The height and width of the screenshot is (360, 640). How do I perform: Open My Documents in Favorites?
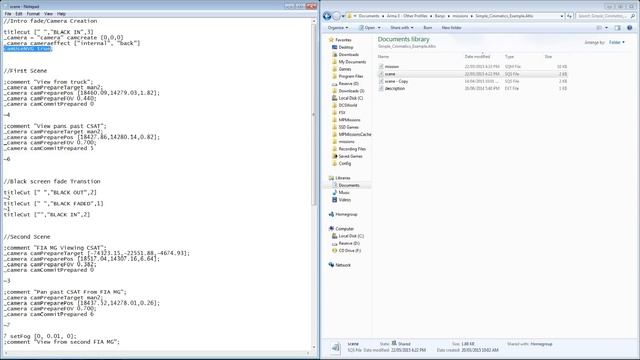click(352, 62)
